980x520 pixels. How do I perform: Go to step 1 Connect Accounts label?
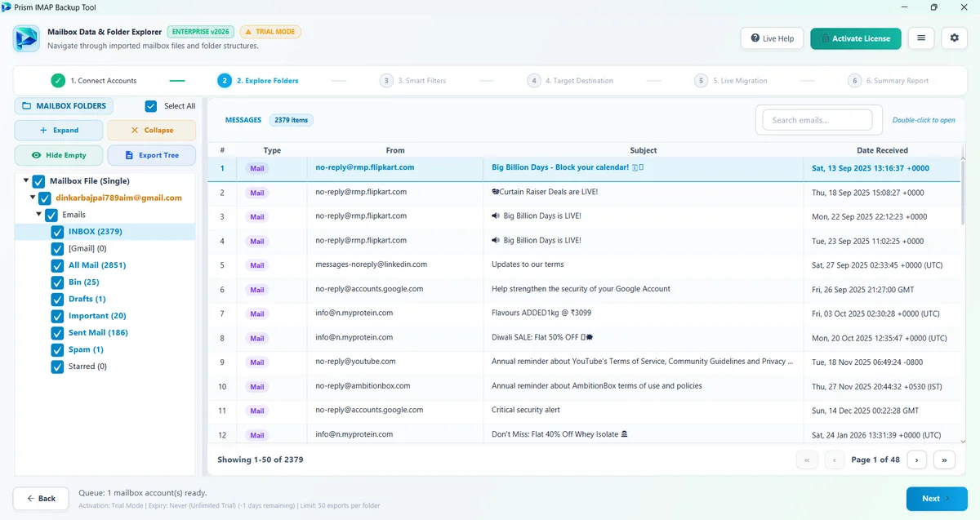103,81
